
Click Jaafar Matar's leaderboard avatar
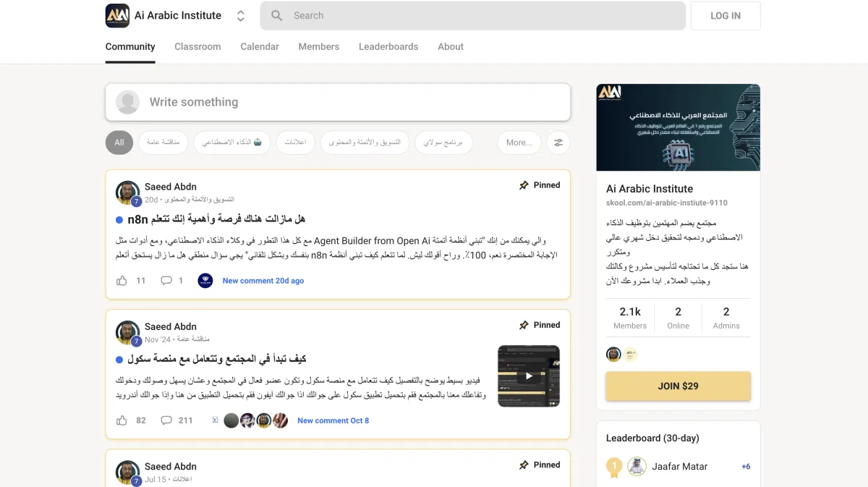(637, 467)
